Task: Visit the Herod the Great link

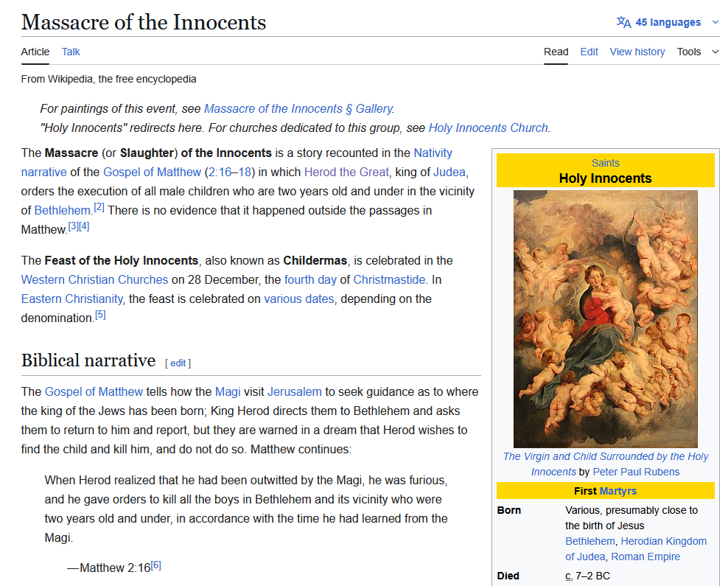Action: point(346,172)
